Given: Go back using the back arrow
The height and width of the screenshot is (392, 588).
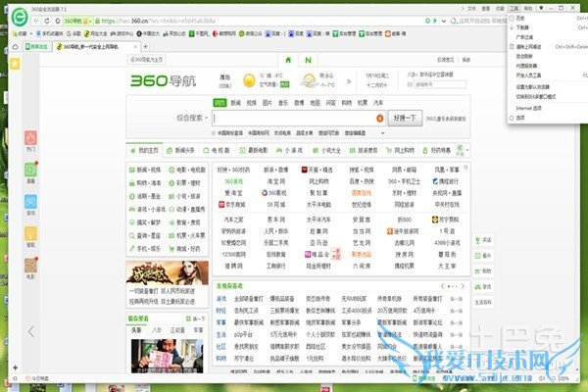Looking at the screenshot, I should point(36,21).
